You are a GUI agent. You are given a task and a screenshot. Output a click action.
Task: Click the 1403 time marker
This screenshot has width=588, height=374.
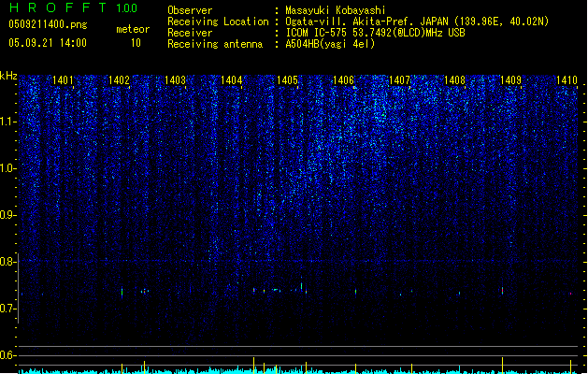(x=175, y=79)
